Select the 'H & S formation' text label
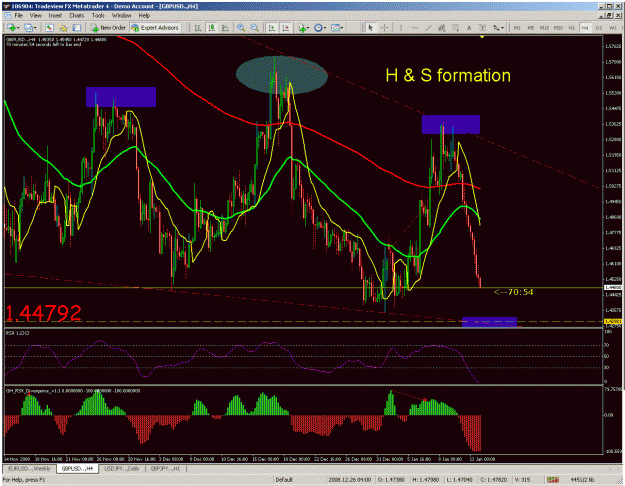Viewport: 625px width, 486px height. 448,75
